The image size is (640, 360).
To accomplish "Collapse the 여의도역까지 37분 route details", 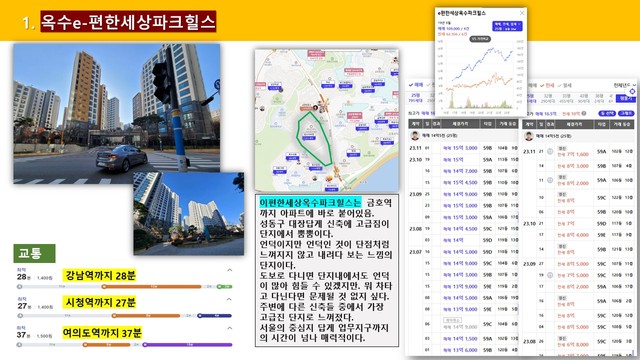I will click(230, 328).
